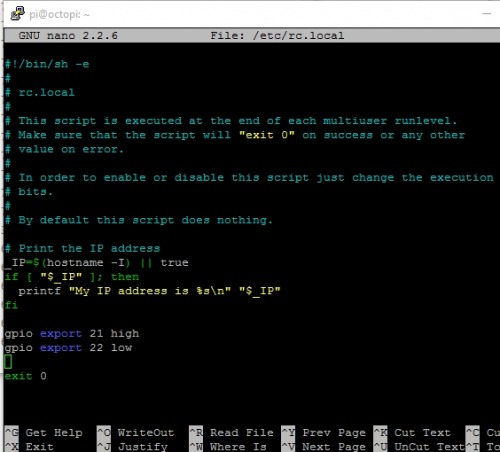
Task: Click the ^V Next Page shortcut
Action: pos(324,447)
